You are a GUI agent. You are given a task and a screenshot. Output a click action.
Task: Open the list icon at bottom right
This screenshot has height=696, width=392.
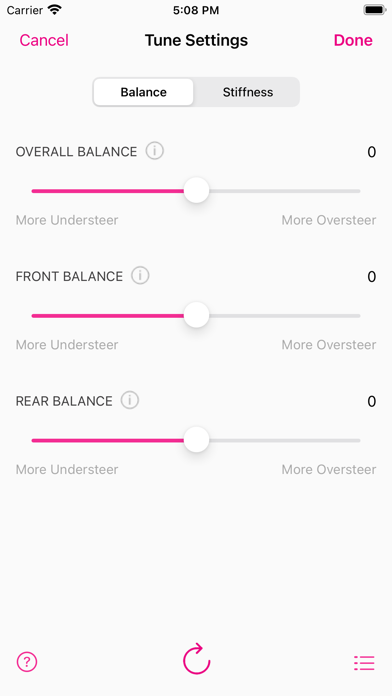pos(364,663)
